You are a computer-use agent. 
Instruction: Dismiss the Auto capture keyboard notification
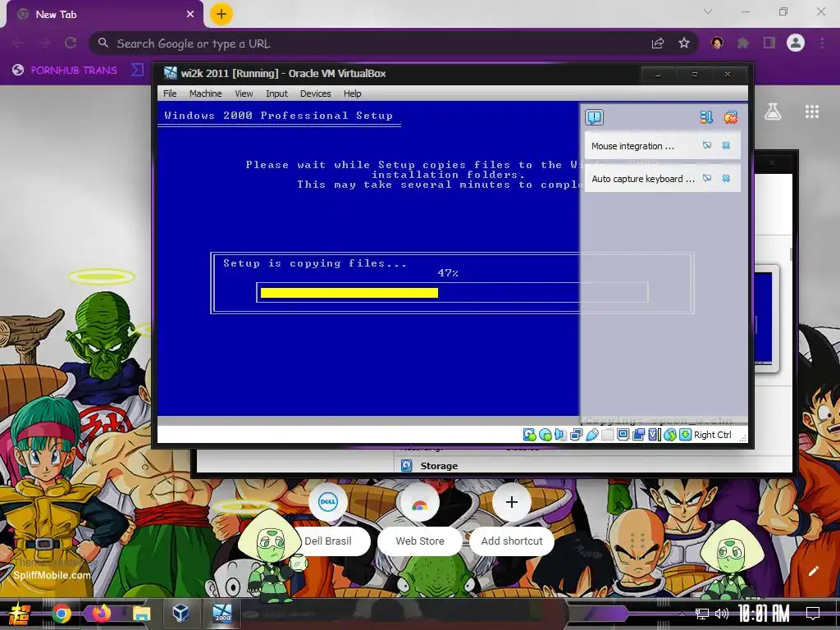(726, 178)
